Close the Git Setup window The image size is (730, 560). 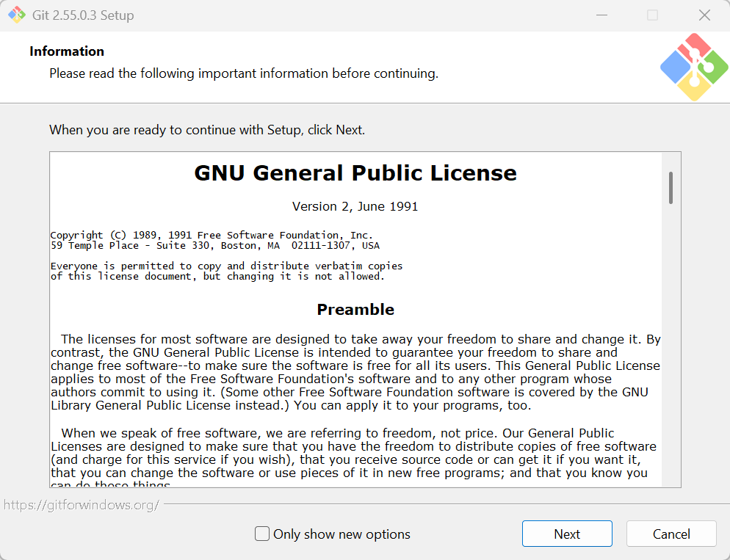(704, 15)
